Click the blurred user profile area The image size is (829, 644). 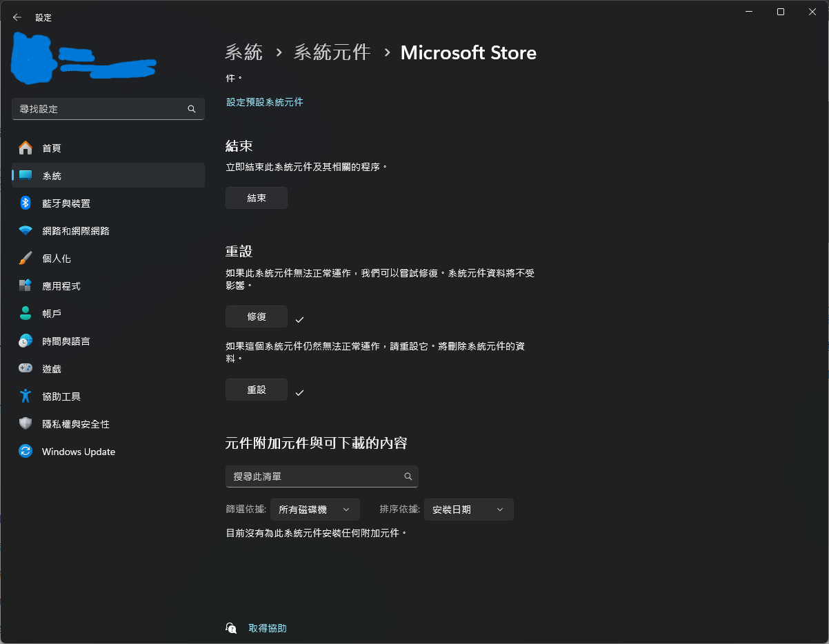83,59
